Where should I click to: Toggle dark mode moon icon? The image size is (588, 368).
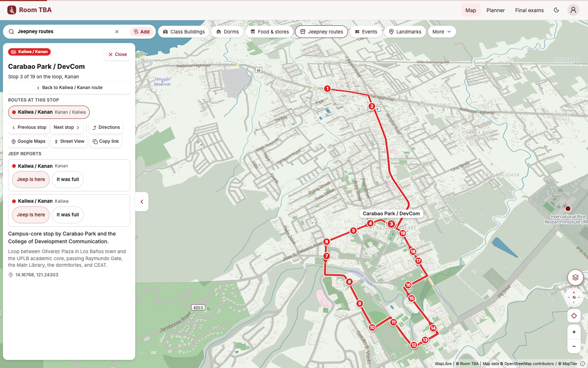(x=556, y=10)
